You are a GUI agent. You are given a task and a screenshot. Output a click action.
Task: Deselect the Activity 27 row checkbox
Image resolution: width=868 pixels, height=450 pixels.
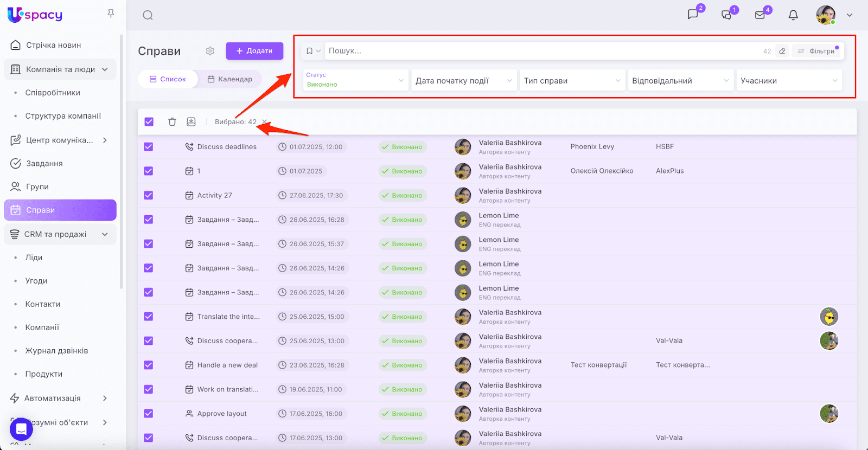(149, 195)
